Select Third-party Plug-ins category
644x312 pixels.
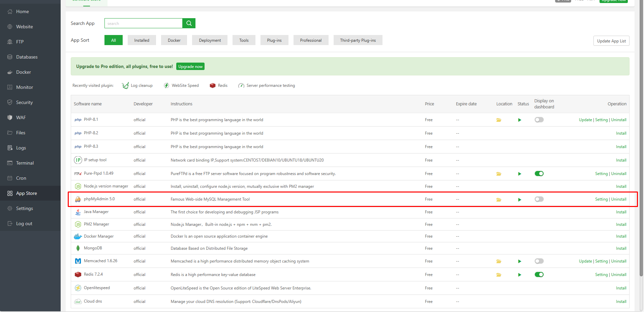point(358,40)
